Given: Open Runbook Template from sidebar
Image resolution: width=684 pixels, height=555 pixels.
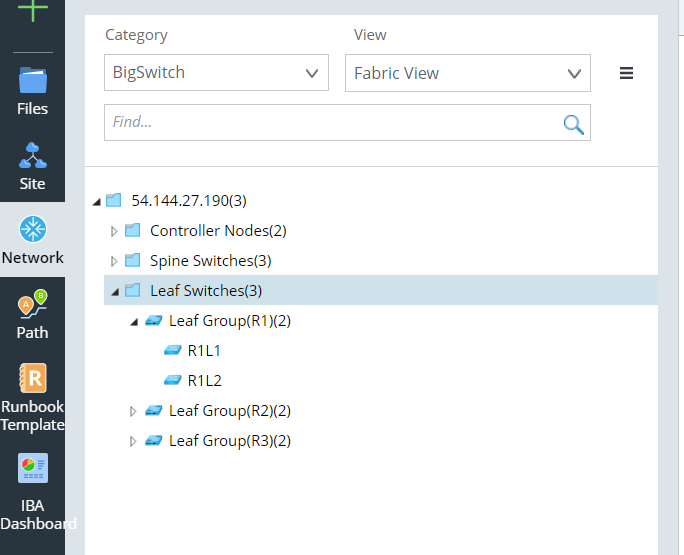Looking at the screenshot, I should pyautogui.click(x=32, y=397).
